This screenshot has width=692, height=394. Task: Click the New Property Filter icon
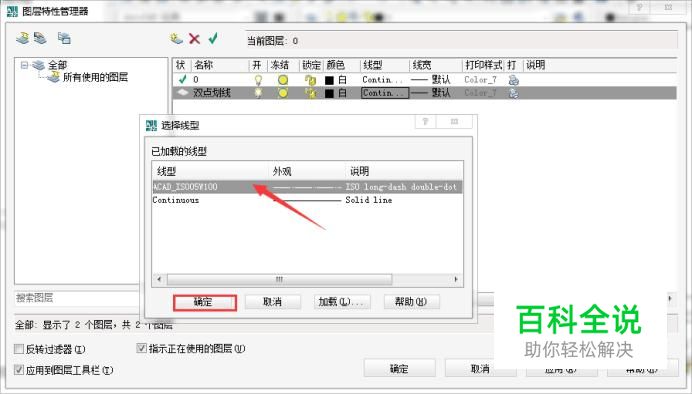tap(23, 38)
